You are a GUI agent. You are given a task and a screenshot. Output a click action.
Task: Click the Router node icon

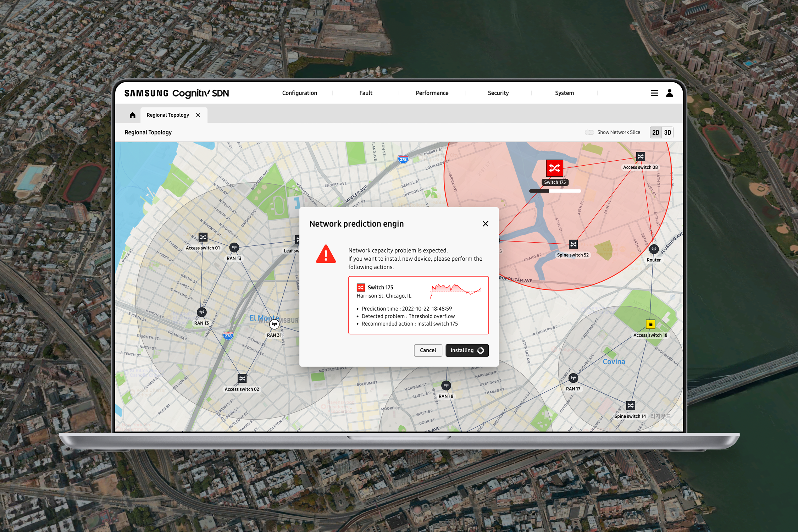coord(654,249)
